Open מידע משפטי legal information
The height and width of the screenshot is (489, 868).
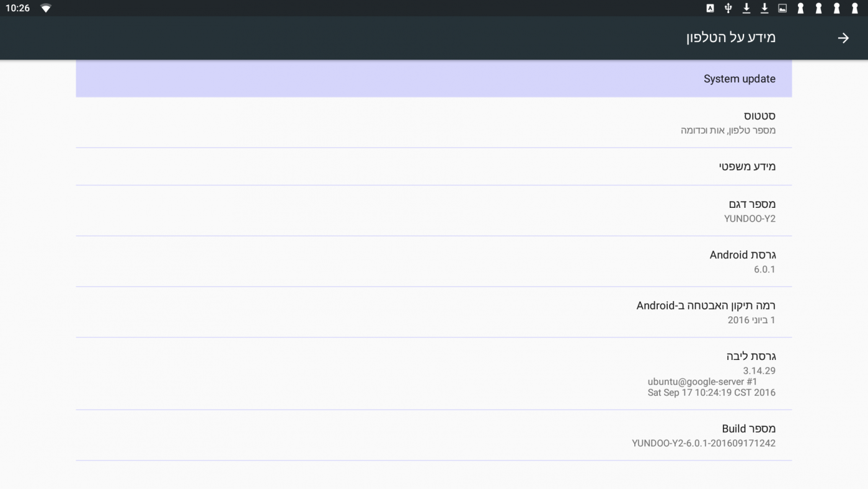(x=433, y=166)
